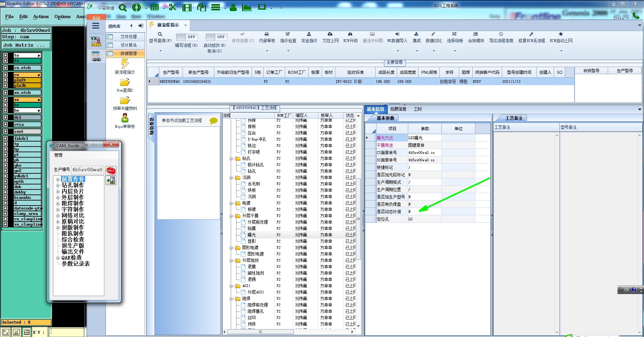This screenshot has height=337, width=644.
Task: Click the green lifebuoy help icon
Action: pos(137,7)
